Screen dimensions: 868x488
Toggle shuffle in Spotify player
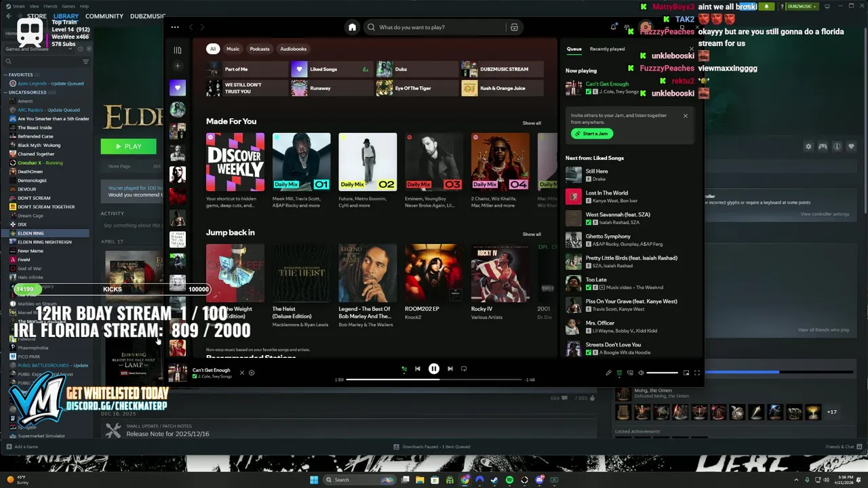click(x=404, y=369)
